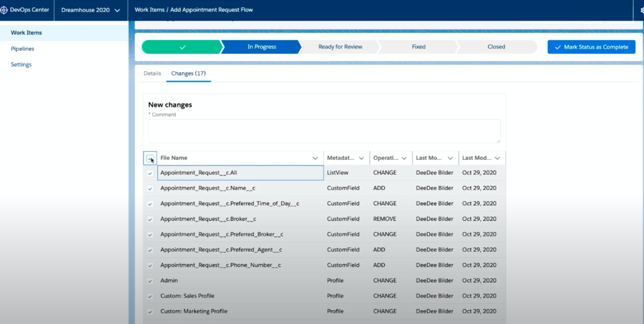Switch to the Details tab
Screen dimensions: 644x324
152,74
